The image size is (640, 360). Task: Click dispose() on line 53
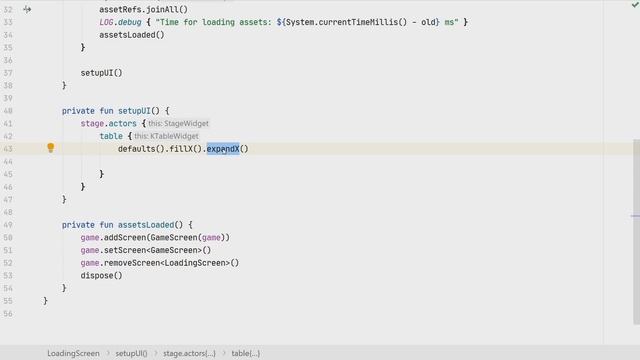click(x=101, y=276)
